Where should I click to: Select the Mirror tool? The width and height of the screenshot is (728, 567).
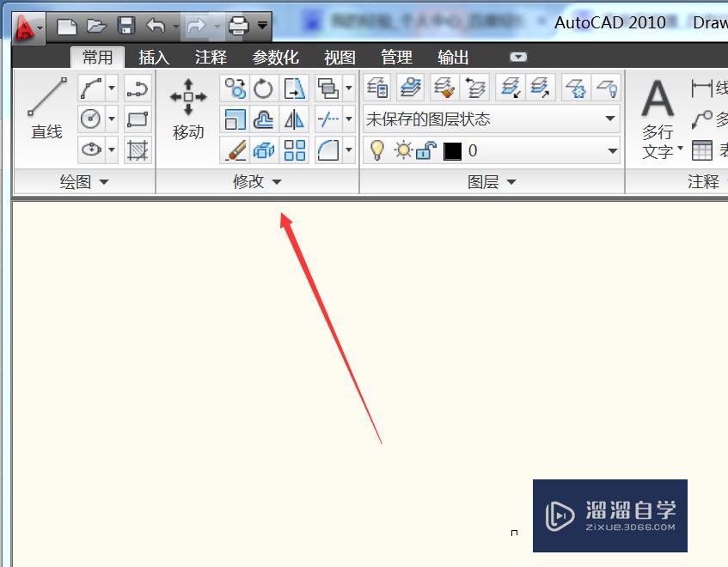pos(296,119)
